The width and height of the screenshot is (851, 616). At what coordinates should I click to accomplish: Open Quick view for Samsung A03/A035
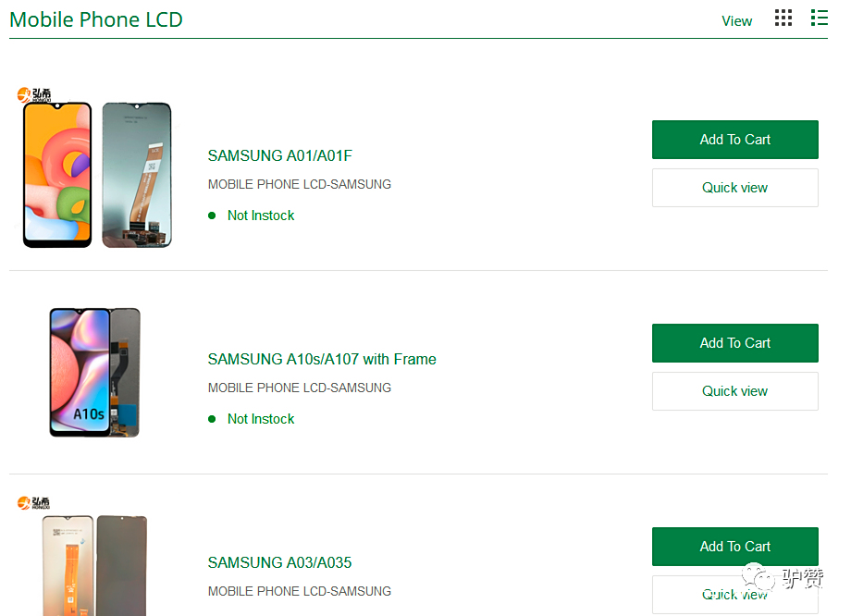pos(734,595)
